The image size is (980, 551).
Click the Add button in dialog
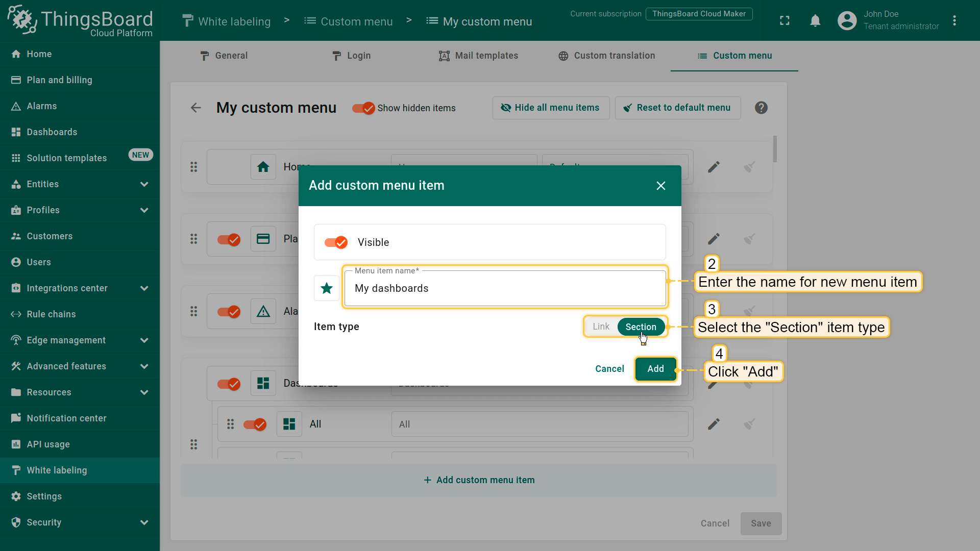point(655,369)
